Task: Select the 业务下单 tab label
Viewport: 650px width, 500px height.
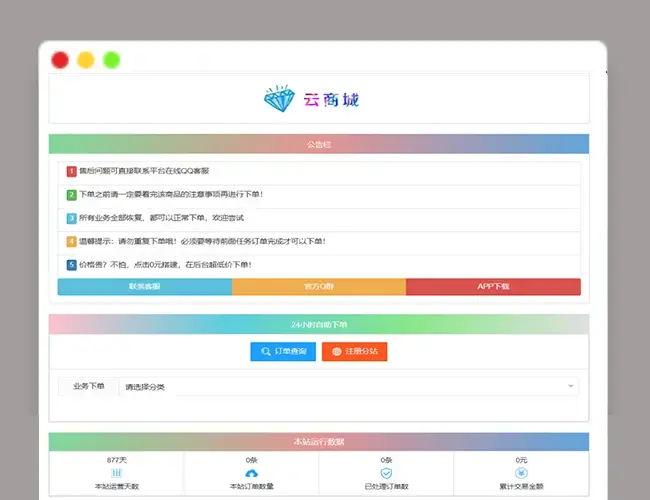Action: pos(87,386)
